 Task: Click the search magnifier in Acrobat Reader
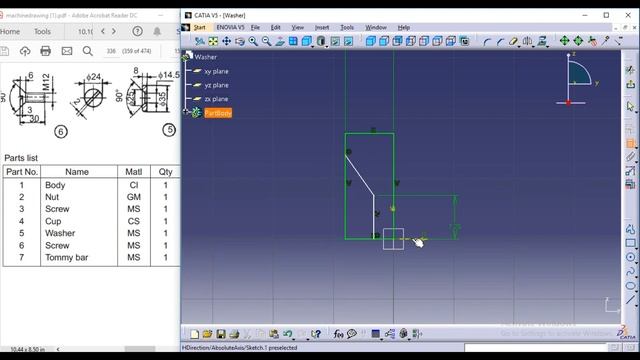point(87,51)
